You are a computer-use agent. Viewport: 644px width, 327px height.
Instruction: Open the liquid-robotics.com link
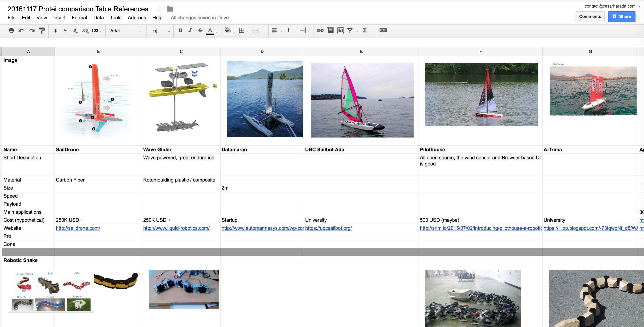click(x=176, y=228)
